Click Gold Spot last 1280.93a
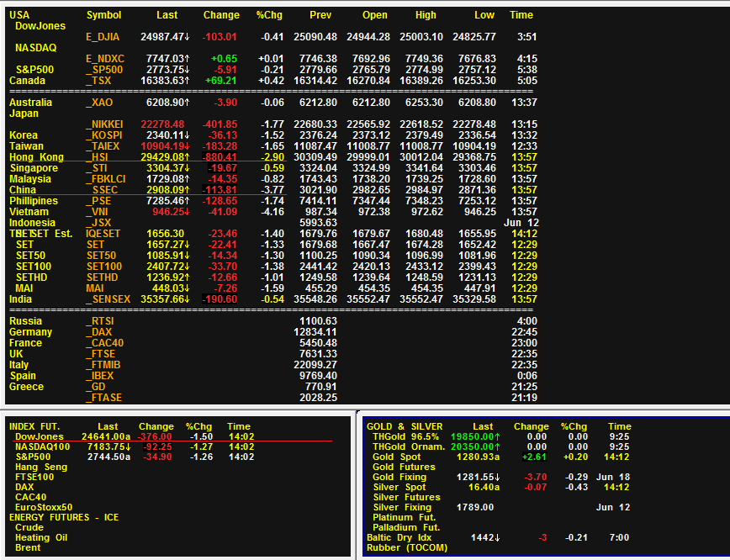The image size is (730, 560). click(479, 457)
